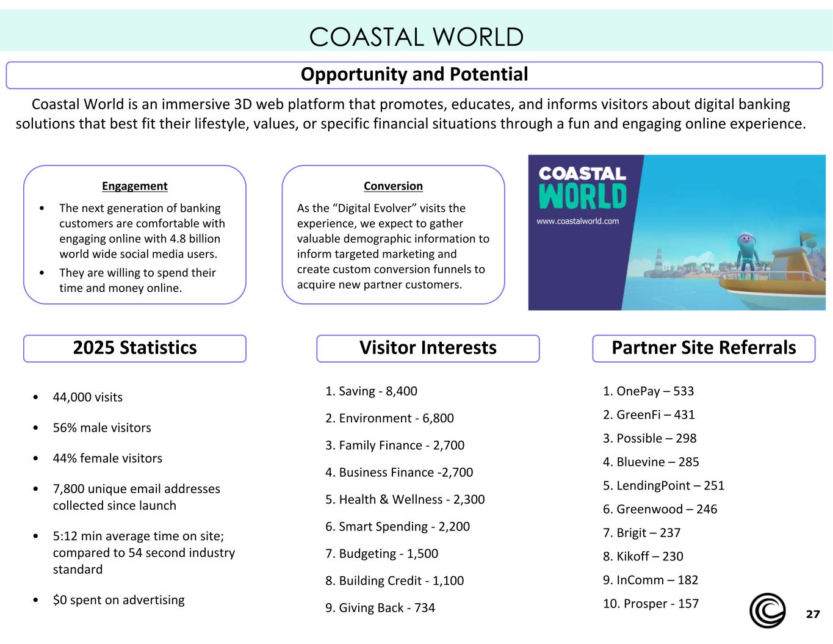833x644 pixels.
Task: Select the Conversion card title
Action: tap(393, 186)
